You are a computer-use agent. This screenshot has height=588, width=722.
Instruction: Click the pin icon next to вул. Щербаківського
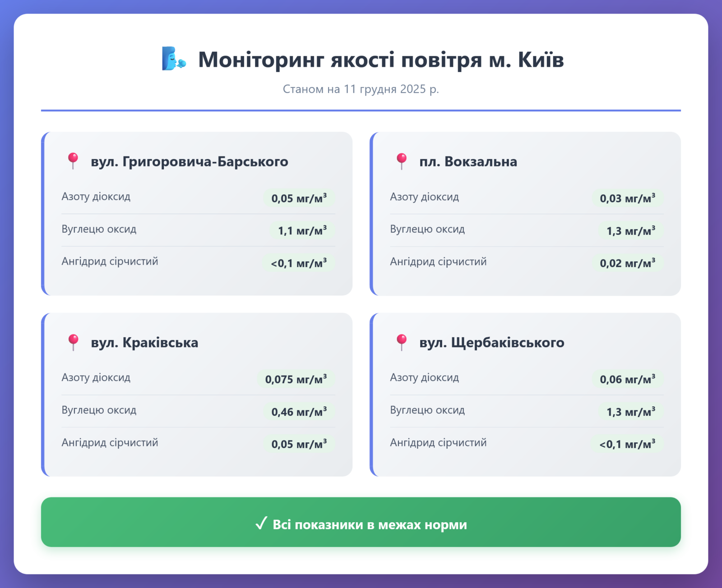(401, 342)
